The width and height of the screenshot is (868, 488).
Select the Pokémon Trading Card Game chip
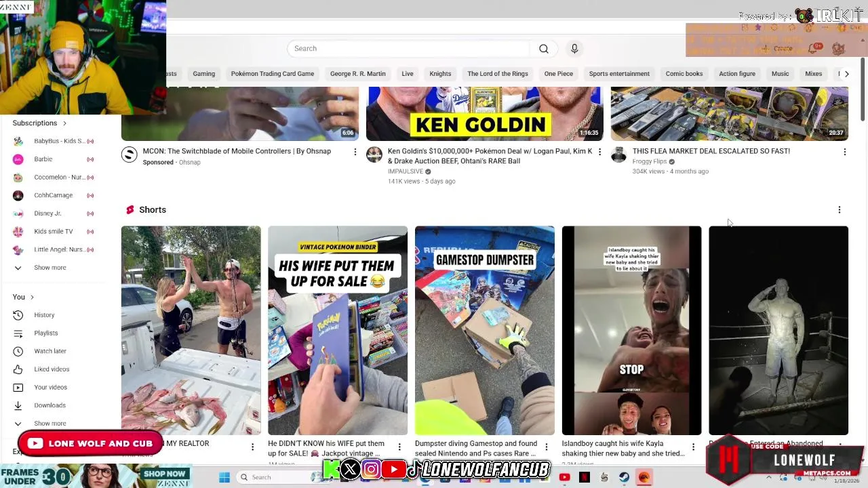273,74
